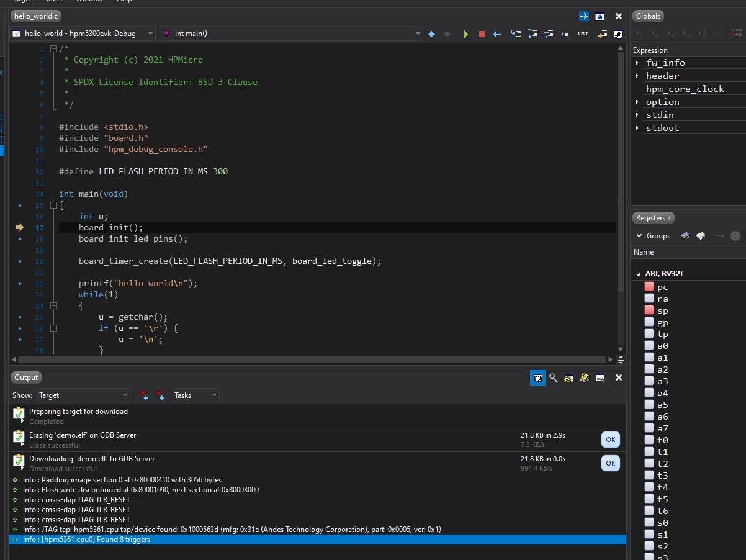Open the Groups dropdown in Registers panel
The width and height of the screenshot is (746, 560).
tap(653, 236)
